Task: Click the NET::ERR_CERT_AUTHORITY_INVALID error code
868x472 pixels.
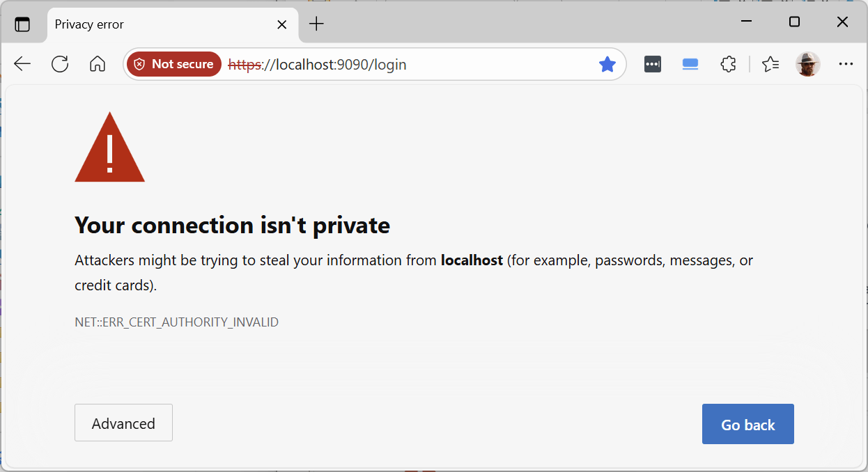Action: 176,322
